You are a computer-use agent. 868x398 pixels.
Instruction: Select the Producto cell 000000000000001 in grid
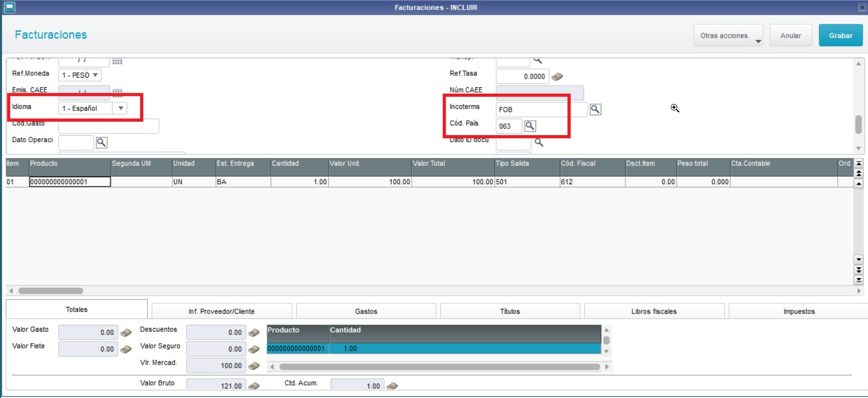click(x=70, y=182)
